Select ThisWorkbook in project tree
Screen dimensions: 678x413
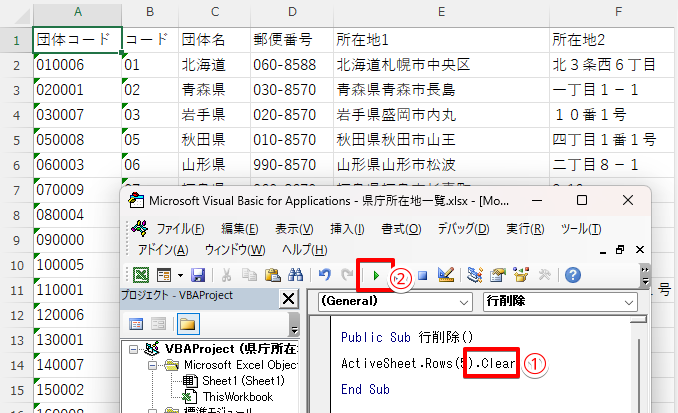(238, 397)
